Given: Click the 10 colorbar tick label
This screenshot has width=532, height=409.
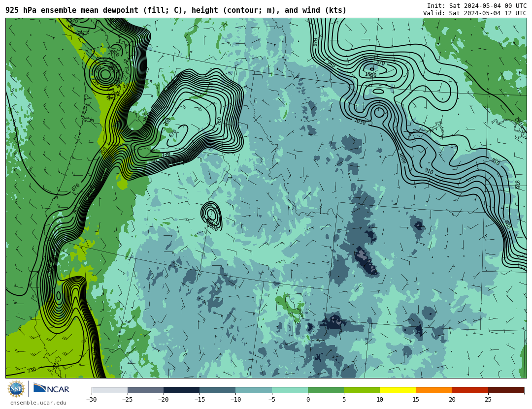Looking at the screenshot, I should (x=380, y=400).
